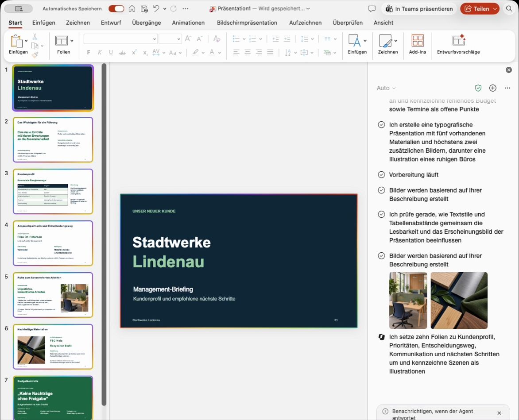519x420 pixels.
Task: Switch to the Überprüfen tab
Action: 348,23
